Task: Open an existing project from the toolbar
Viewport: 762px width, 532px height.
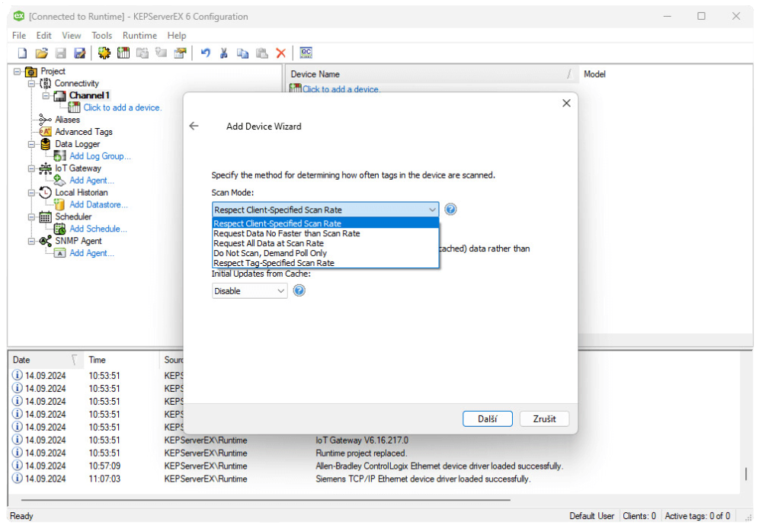Action: [x=41, y=53]
